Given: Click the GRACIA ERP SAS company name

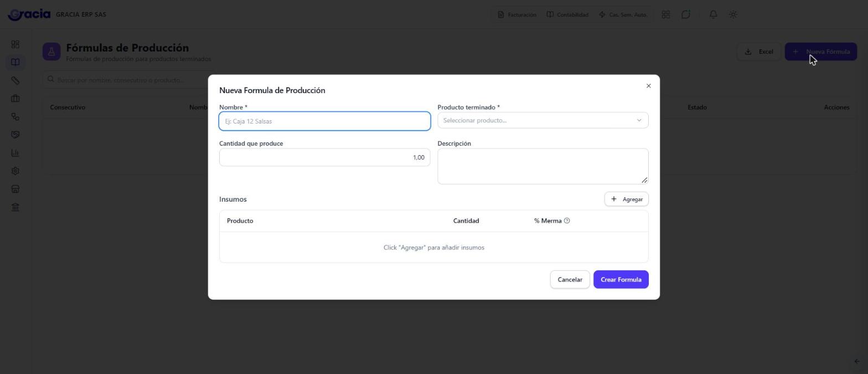Looking at the screenshot, I should [x=81, y=14].
